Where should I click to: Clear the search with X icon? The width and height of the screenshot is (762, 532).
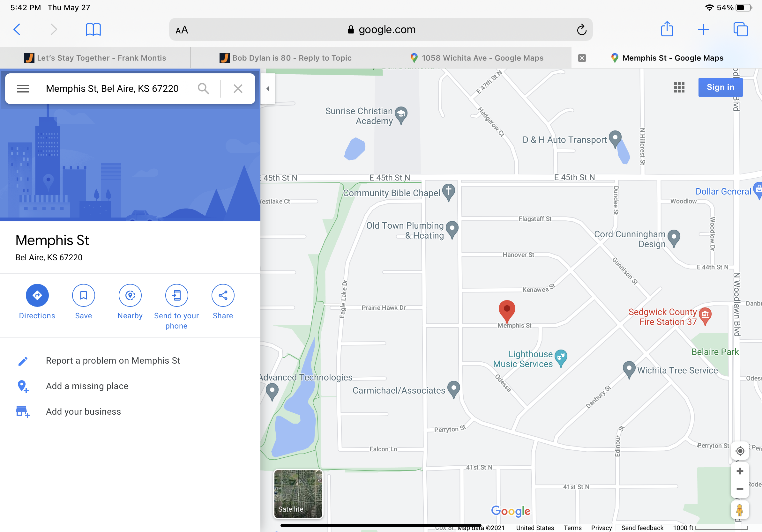click(238, 89)
